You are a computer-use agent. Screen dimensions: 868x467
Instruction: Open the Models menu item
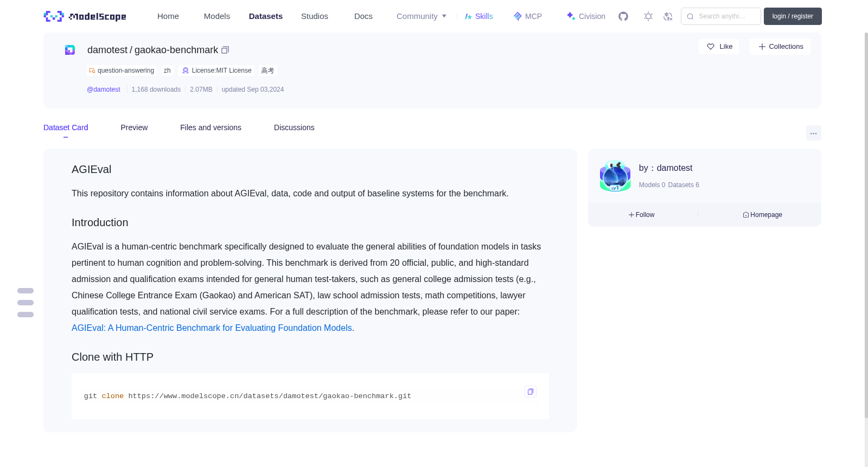(217, 16)
